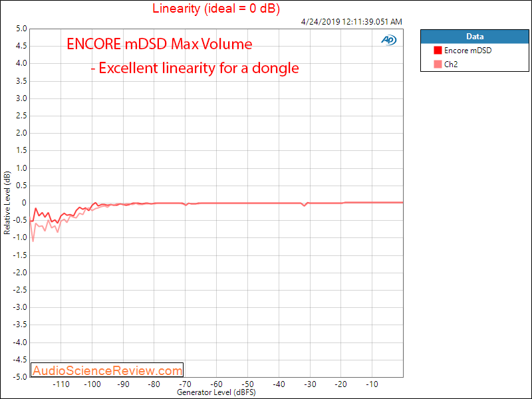Click the AP logo icon in graph
This screenshot has height=399, width=532.
pos(389,40)
